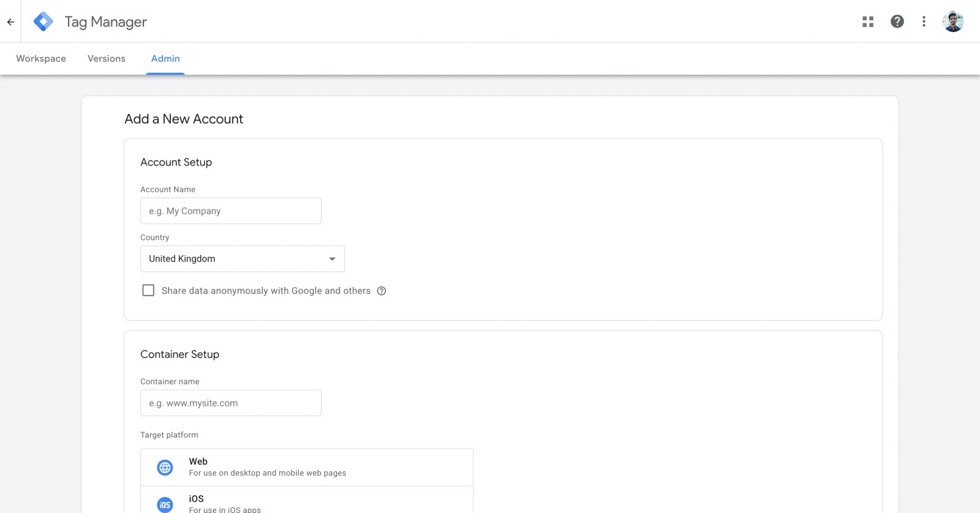Click the iOS platform icon
Screen dimensions: 980x513
(165, 504)
